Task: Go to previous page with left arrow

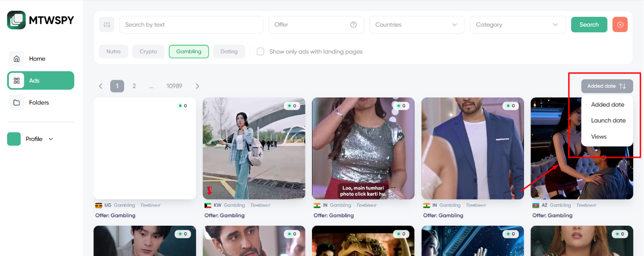Action: 100,86
